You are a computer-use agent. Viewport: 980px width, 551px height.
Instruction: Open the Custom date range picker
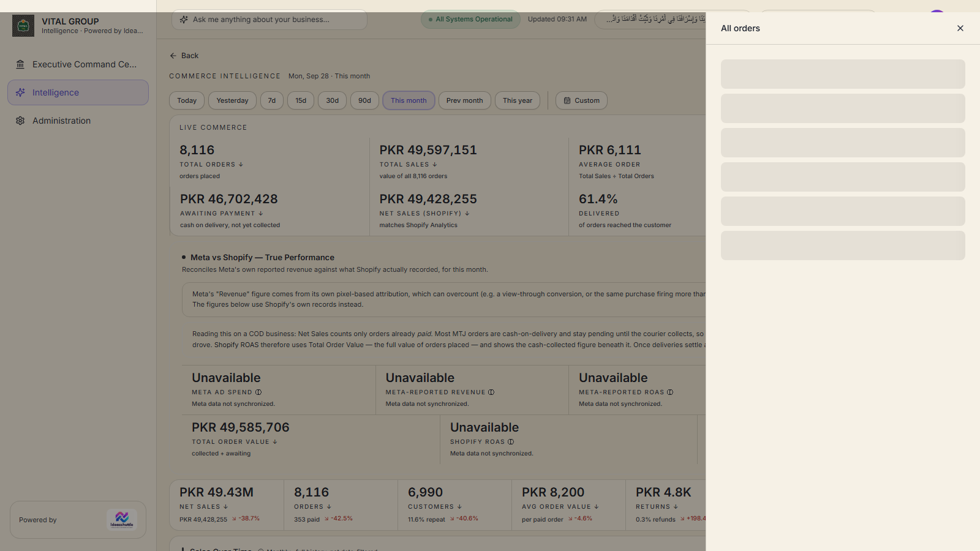point(581,100)
